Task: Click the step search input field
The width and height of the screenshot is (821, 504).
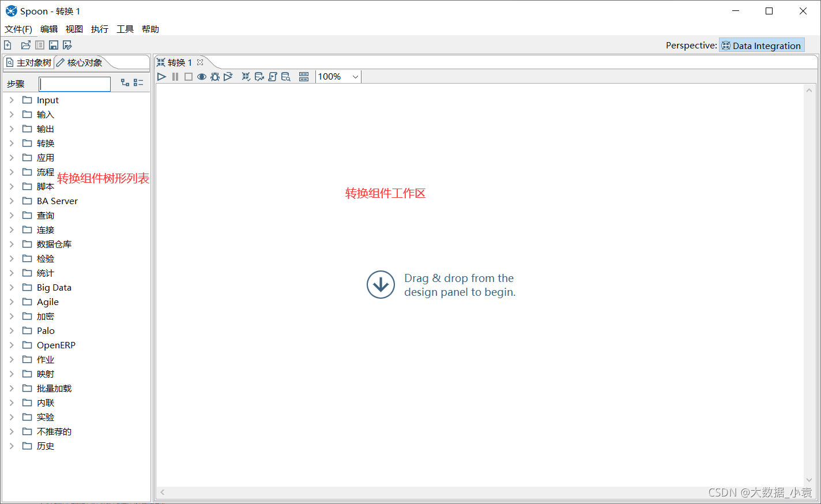Action: 75,84
